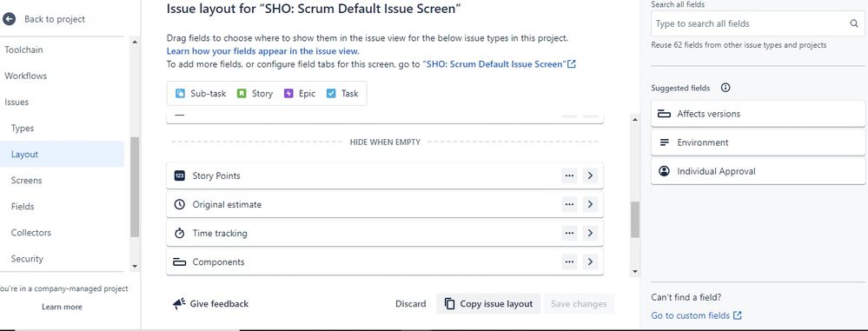
Task: Click the Individual Approval user icon
Action: (x=665, y=171)
